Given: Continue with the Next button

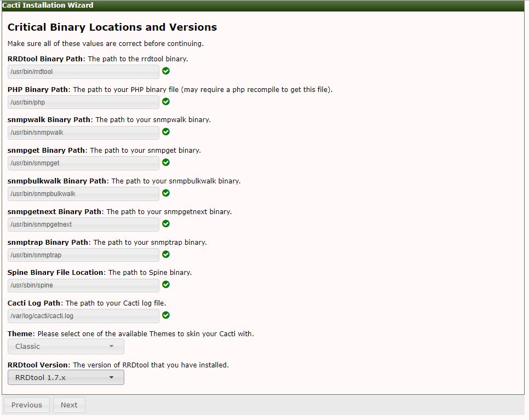Looking at the screenshot, I should coord(69,405).
